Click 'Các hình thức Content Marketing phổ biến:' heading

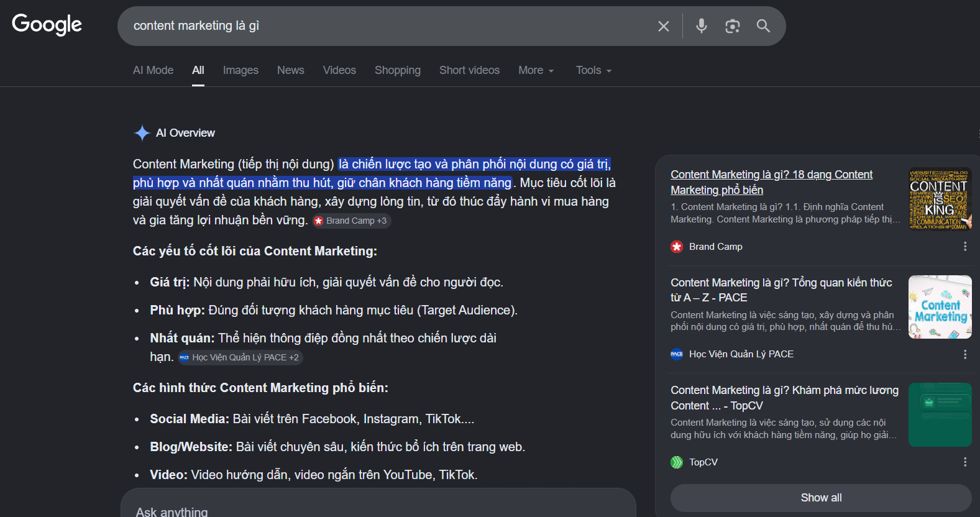click(x=260, y=388)
